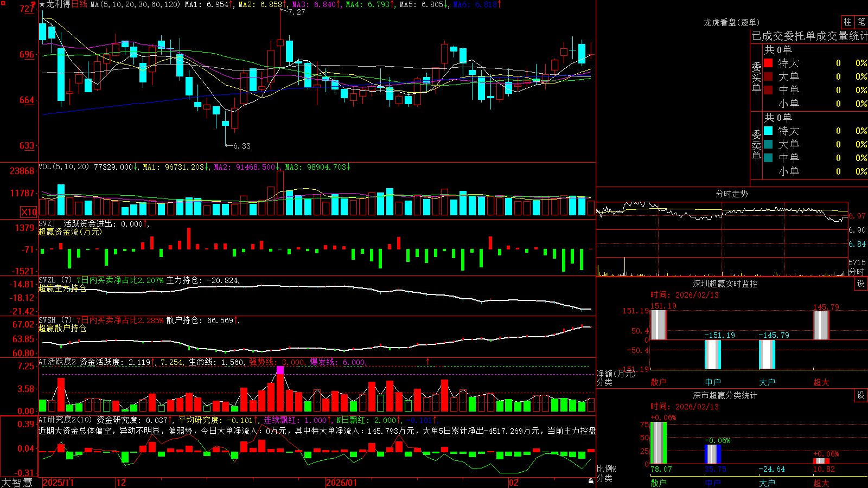Click the 深圳超赢实时监控 title
The width and height of the screenshot is (868, 488).
(x=725, y=284)
